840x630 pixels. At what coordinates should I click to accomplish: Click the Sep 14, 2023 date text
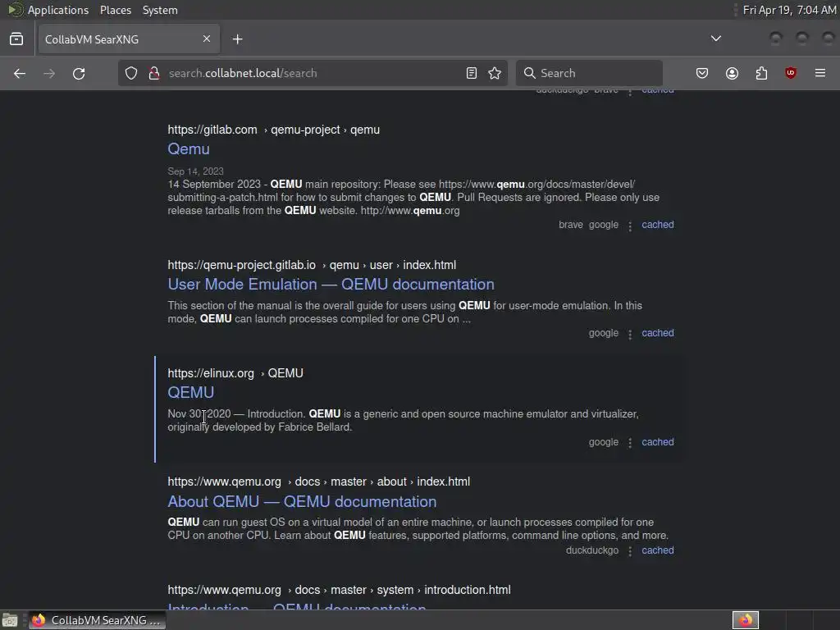point(195,171)
